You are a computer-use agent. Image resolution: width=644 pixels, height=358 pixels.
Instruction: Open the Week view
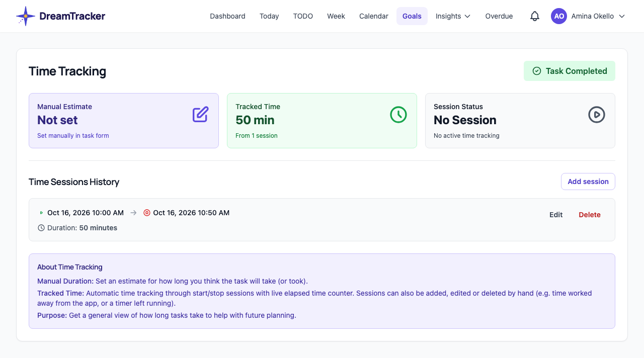point(336,16)
